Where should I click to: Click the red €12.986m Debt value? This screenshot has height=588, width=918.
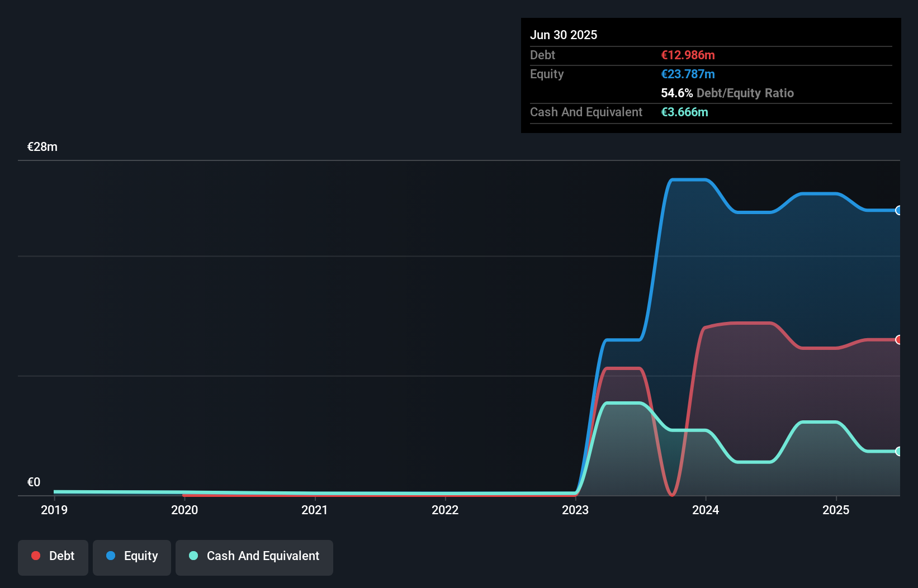(x=687, y=55)
